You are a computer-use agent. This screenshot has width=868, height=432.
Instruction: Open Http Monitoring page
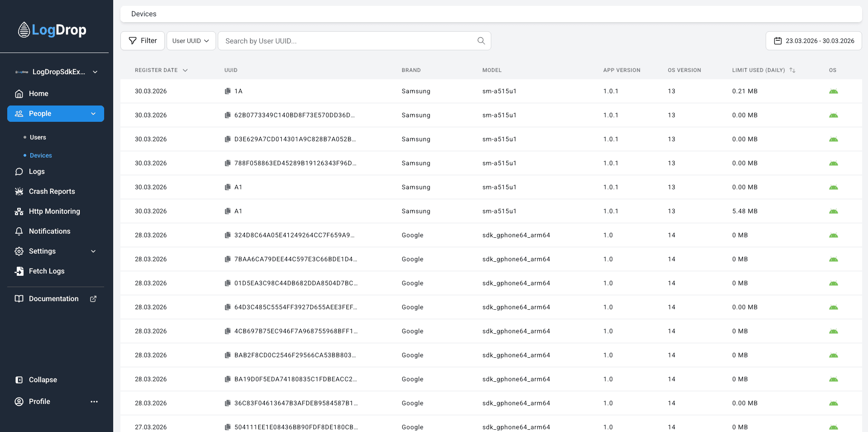(x=56, y=211)
